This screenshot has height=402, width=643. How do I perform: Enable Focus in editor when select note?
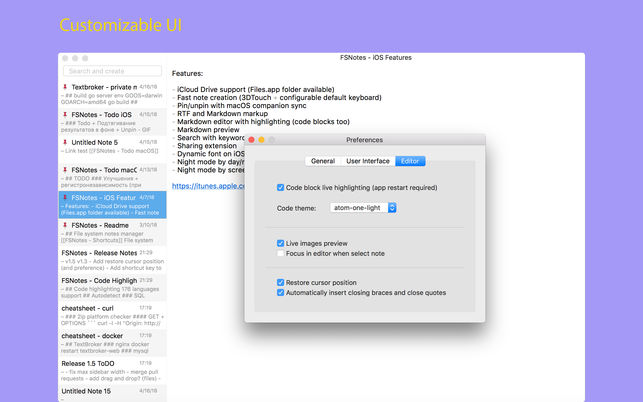coord(280,254)
